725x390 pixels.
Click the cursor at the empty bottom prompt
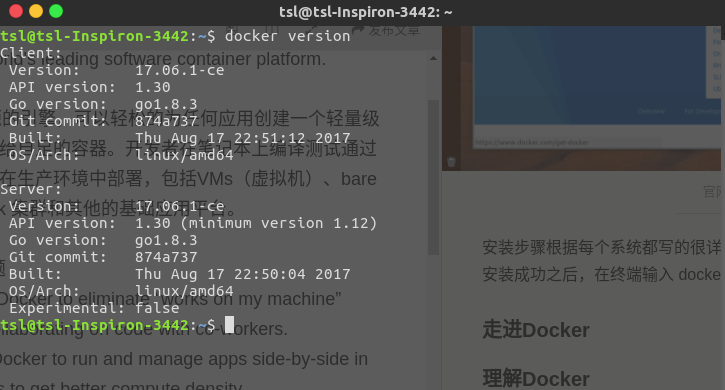pyautogui.click(x=229, y=325)
